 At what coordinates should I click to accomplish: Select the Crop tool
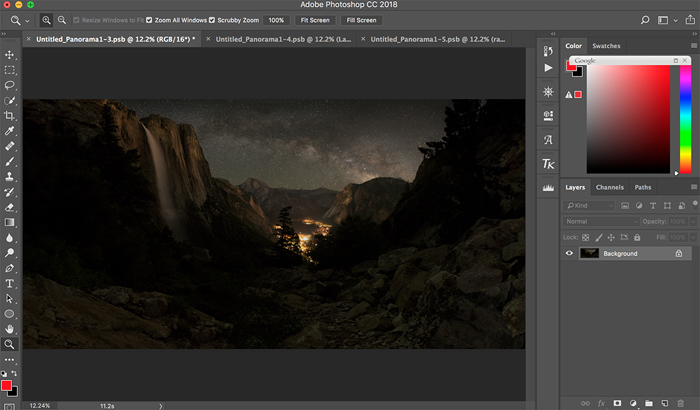click(10, 115)
